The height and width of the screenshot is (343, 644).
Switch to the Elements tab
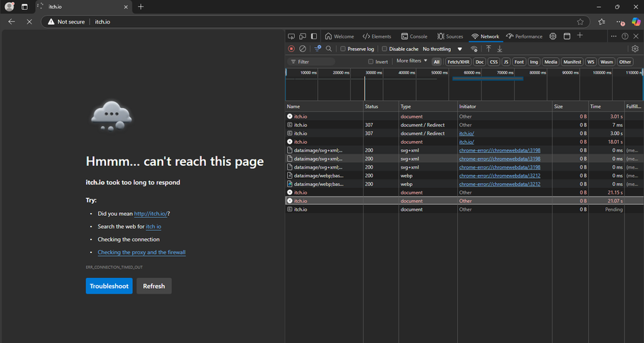pyautogui.click(x=376, y=36)
